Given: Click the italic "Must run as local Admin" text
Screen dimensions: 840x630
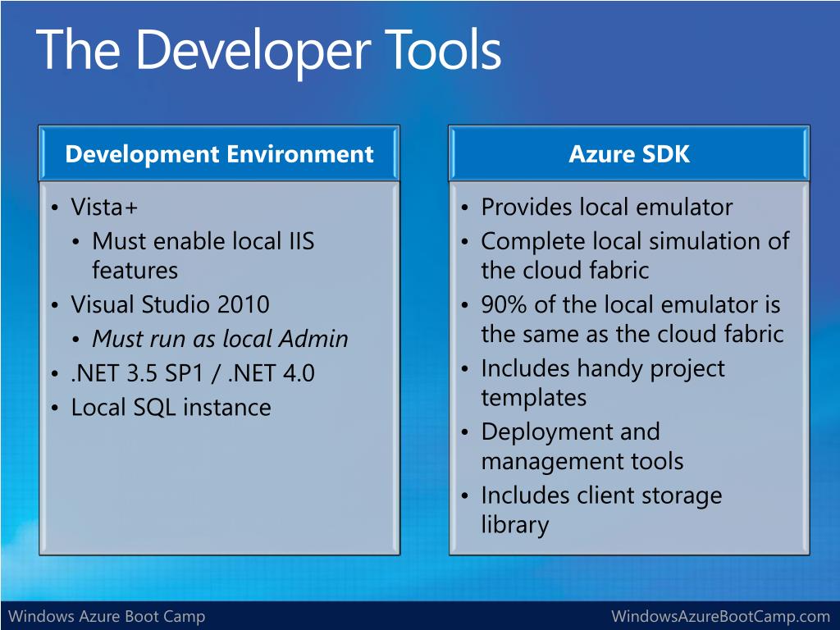Looking at the screenshot, I should pos(220,339).
